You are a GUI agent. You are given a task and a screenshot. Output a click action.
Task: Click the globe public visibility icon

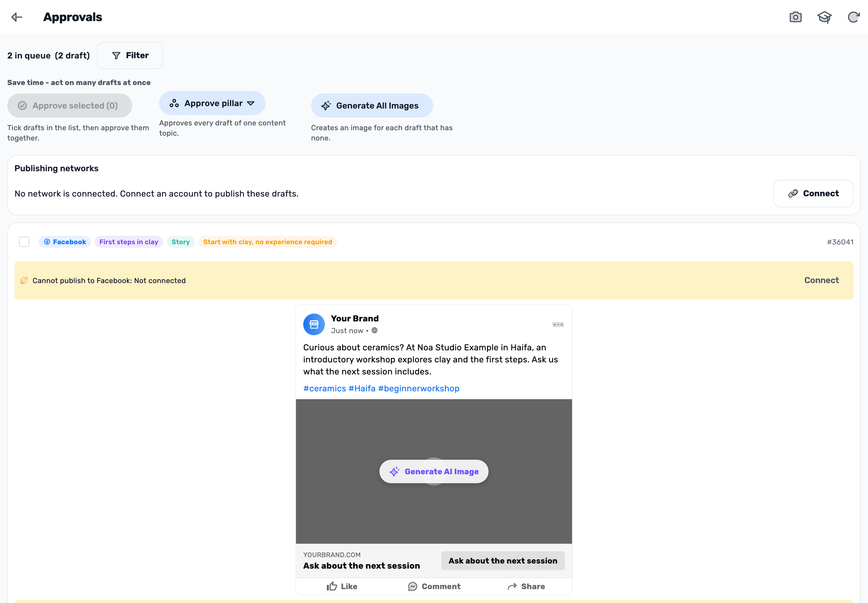(x=375, y=330)
